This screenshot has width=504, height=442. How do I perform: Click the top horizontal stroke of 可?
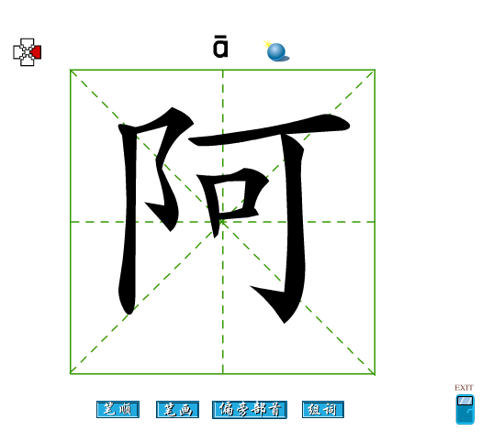tap(270, 130)
